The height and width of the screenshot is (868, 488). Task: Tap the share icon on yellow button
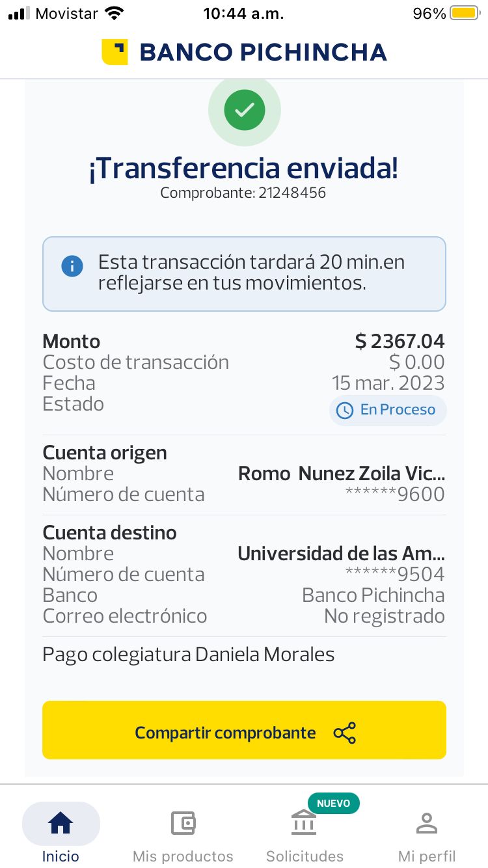tap(344, 733)
